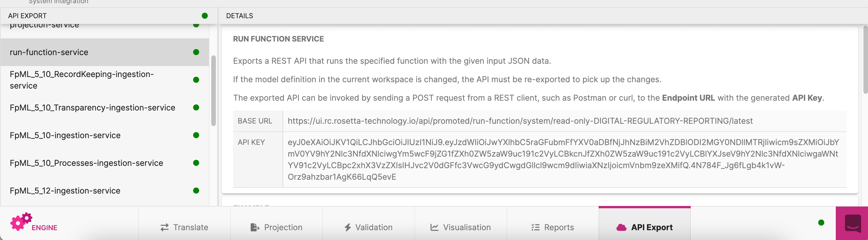Open the Reports tab
The height and width of the screenshot is (240, 868).
(x=553, y=227)
